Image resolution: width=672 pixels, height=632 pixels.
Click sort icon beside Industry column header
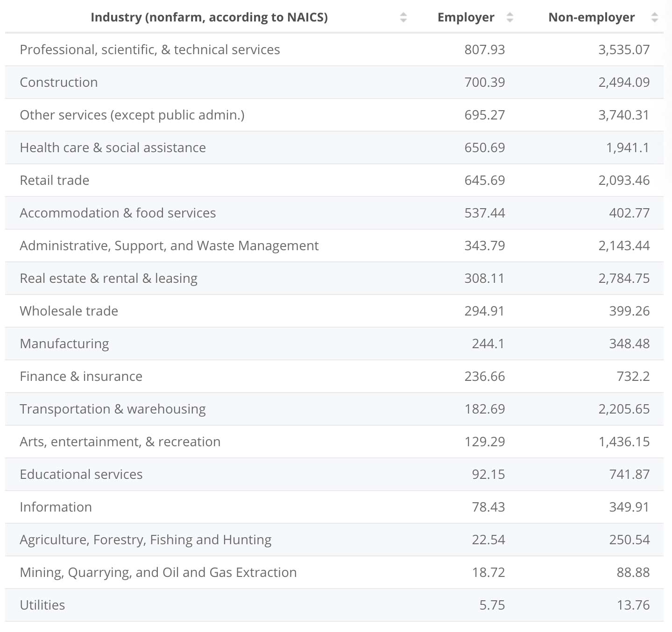(x=403, y=18)
